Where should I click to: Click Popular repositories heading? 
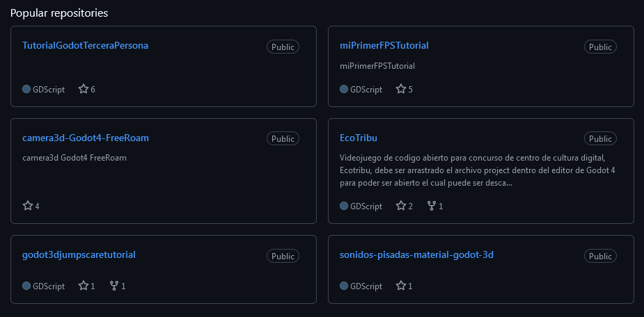tap(58, 13)
